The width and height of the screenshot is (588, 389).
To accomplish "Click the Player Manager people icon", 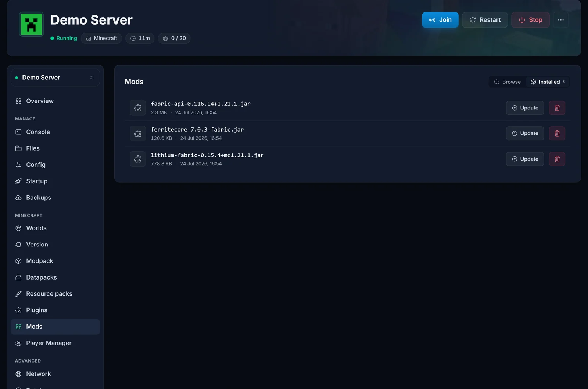I will 18,343.
